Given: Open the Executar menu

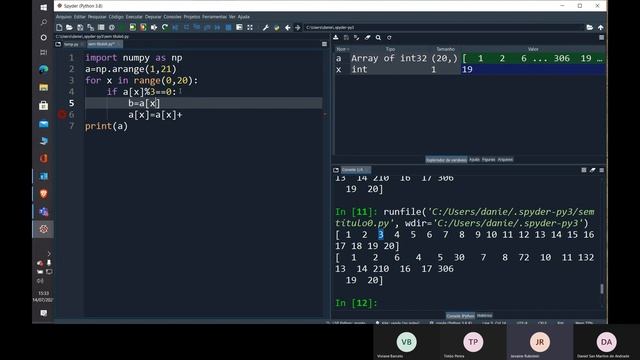Looking at the screenshot, I should [134, 17].
